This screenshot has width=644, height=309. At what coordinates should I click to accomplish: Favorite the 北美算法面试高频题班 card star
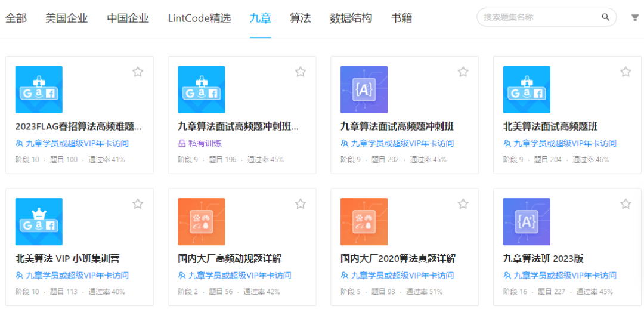(x=626, y=72)
